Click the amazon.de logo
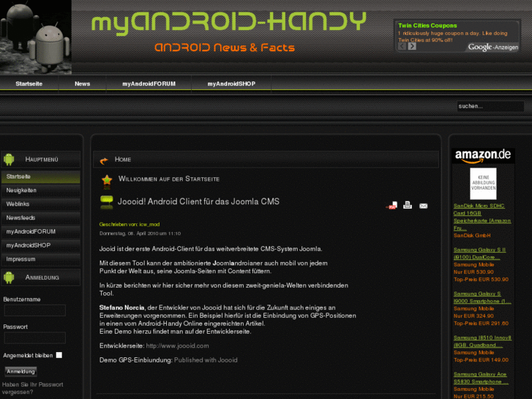 point(483,156)
